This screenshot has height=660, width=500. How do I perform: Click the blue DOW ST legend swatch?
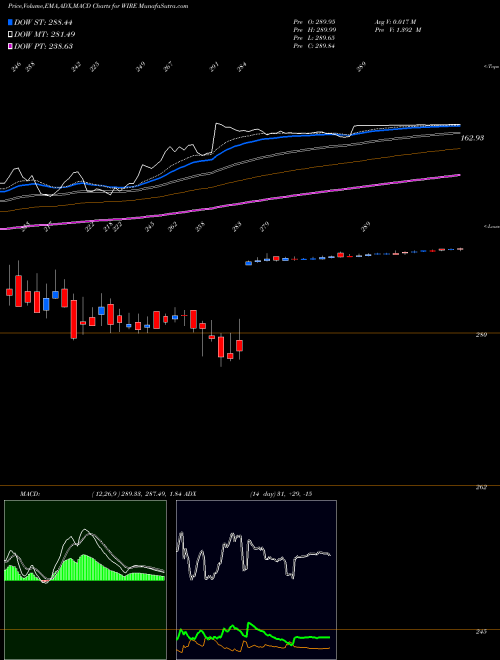(11, 23)
